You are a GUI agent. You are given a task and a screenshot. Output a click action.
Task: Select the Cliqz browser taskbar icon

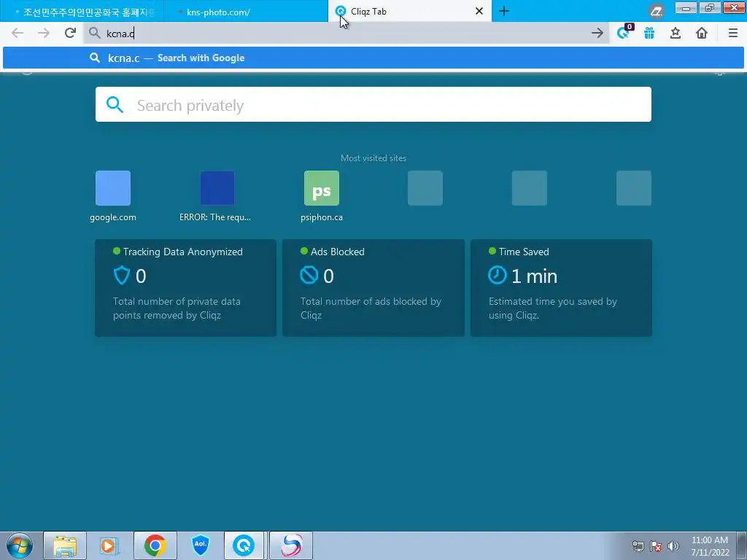point(244,545)
